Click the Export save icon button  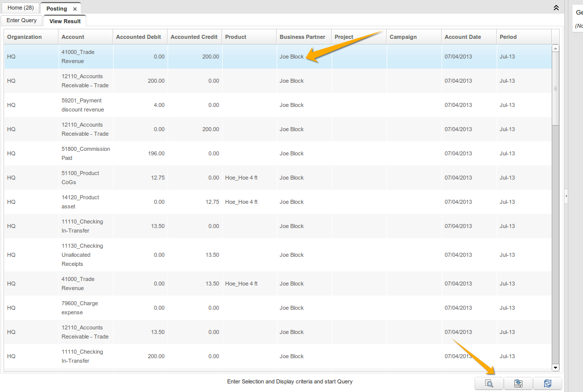[x=518, y=383]
